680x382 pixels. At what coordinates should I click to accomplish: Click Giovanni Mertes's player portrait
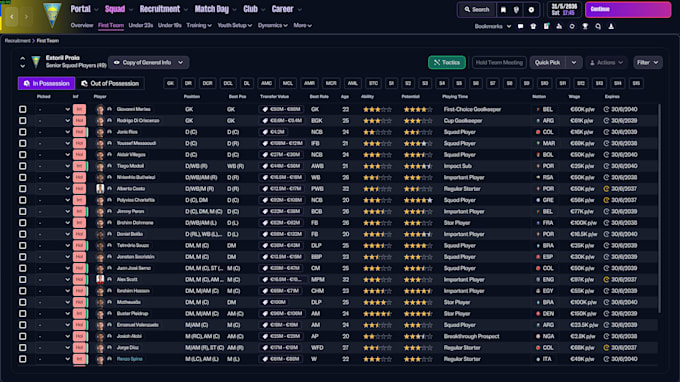click(100, 109)
